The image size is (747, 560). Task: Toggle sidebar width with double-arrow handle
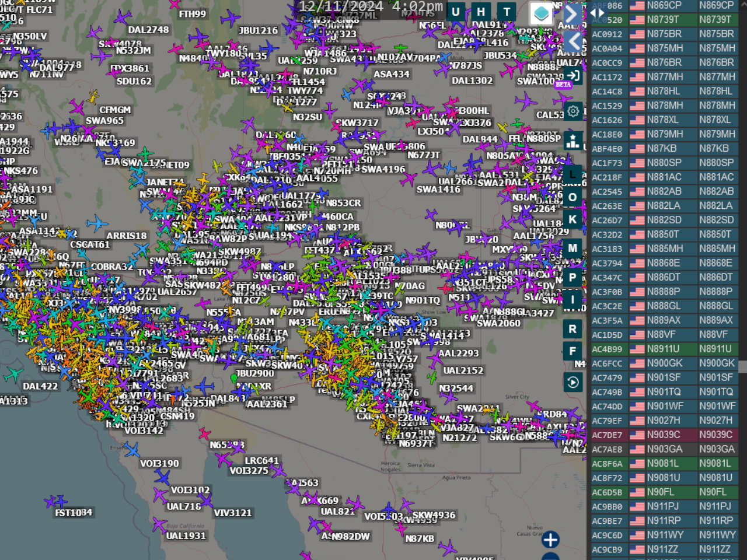point(598,13)
